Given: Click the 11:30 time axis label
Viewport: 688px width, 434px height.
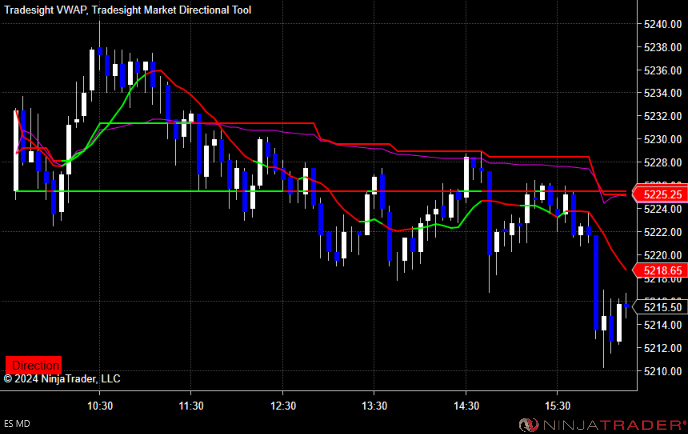Looking at the screenshot, I should point(191,406).
